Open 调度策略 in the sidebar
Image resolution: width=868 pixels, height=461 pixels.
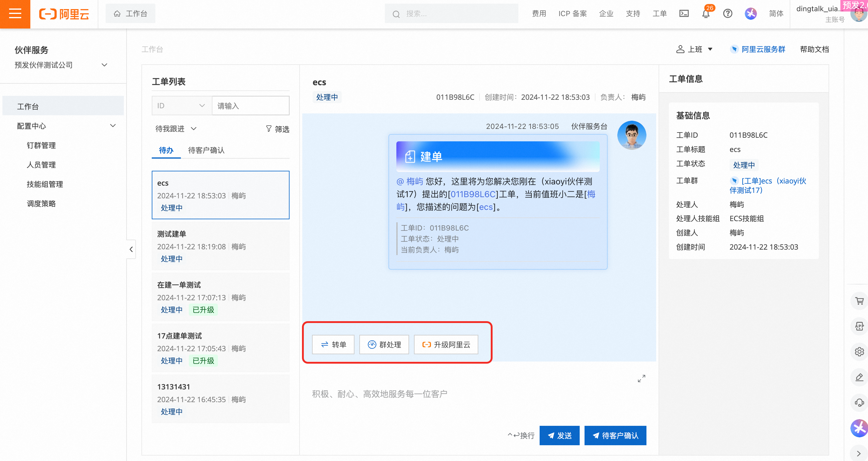41,204
